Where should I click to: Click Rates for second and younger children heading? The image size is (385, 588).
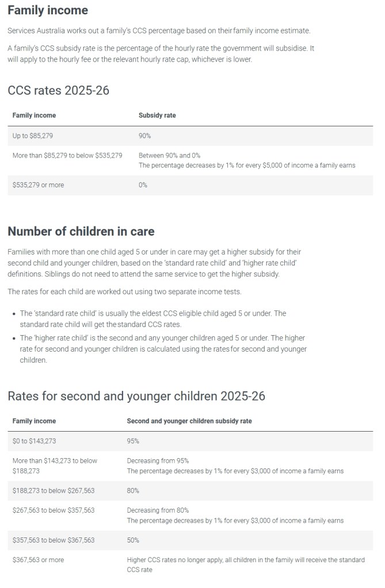click(x=136, y=396)
